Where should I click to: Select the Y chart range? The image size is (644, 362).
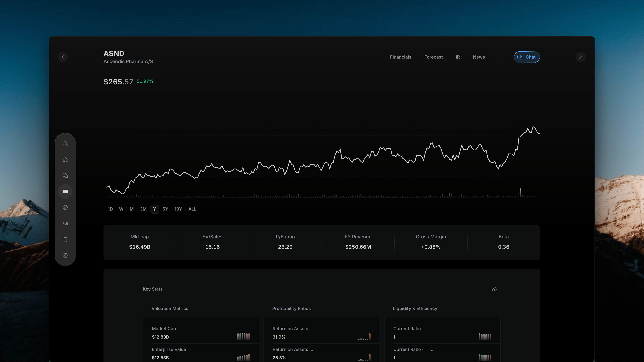click(155, 209)
